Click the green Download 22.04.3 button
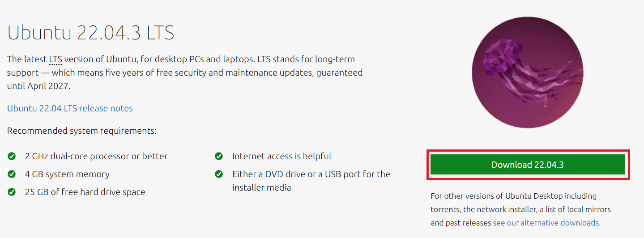Image resolution: width=644 pixels, height=238 pixels. (527, 165)
